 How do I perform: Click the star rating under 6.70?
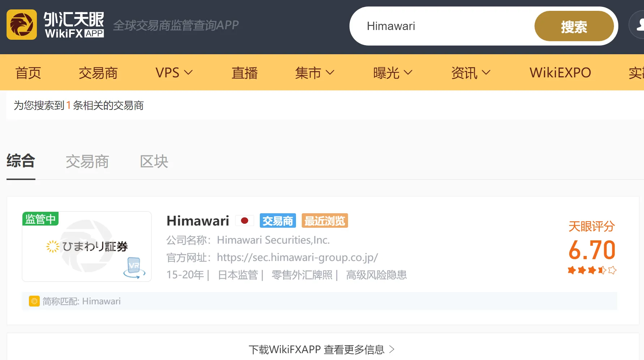592,270
